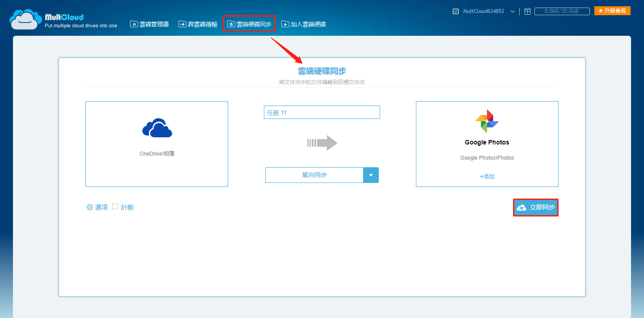Open the 單向同步 sync mode combo box

(x=322, y=175)
